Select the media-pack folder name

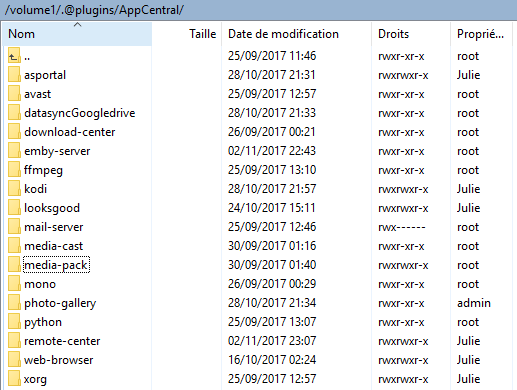click(x=56, y=265)
